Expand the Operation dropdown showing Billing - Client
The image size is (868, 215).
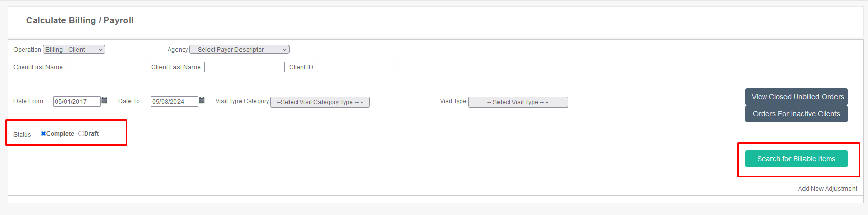pyautogui.click(x=74, y=50)
